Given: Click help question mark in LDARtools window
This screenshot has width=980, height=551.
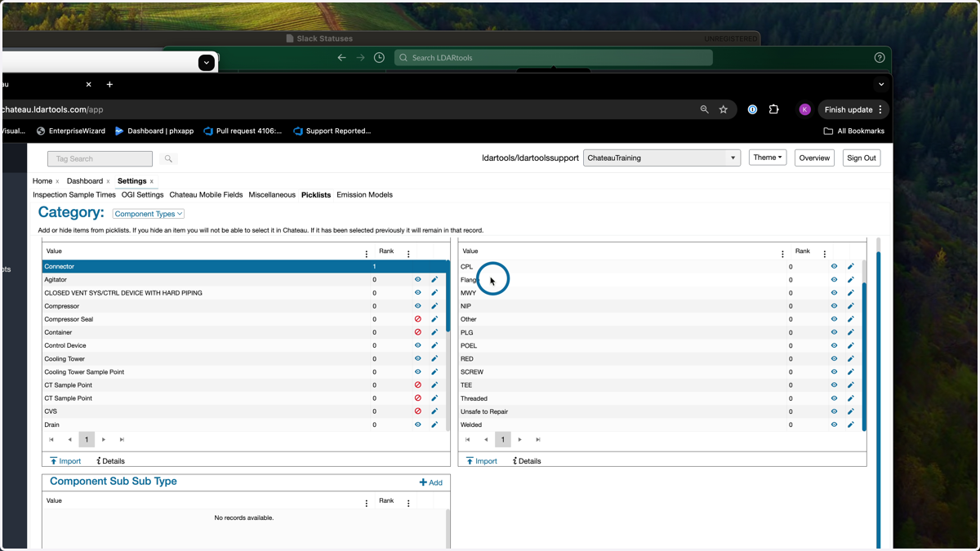Looking at the screenshot, I should [x=880, y=58].
